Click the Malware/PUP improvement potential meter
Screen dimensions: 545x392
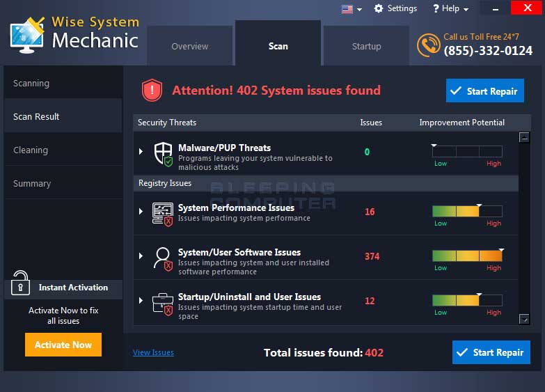(467, 151)
